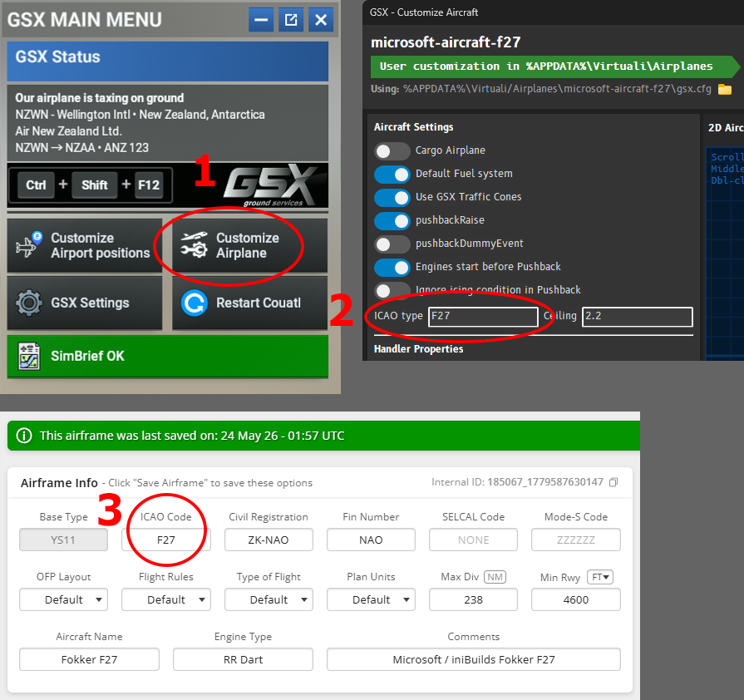Click the GSX Settings gear icon
The image size is (744, 700).
click(x=29, y=303)
